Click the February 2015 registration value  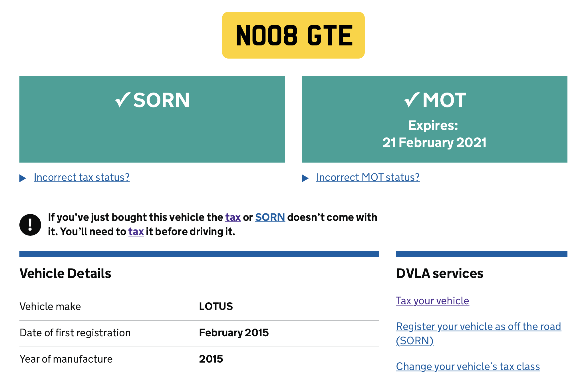pos(234,333)
